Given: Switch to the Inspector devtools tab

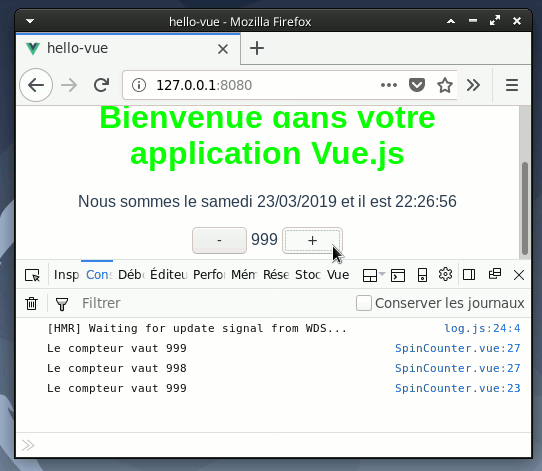Looking at the screenshot, I should coord(66,275).
